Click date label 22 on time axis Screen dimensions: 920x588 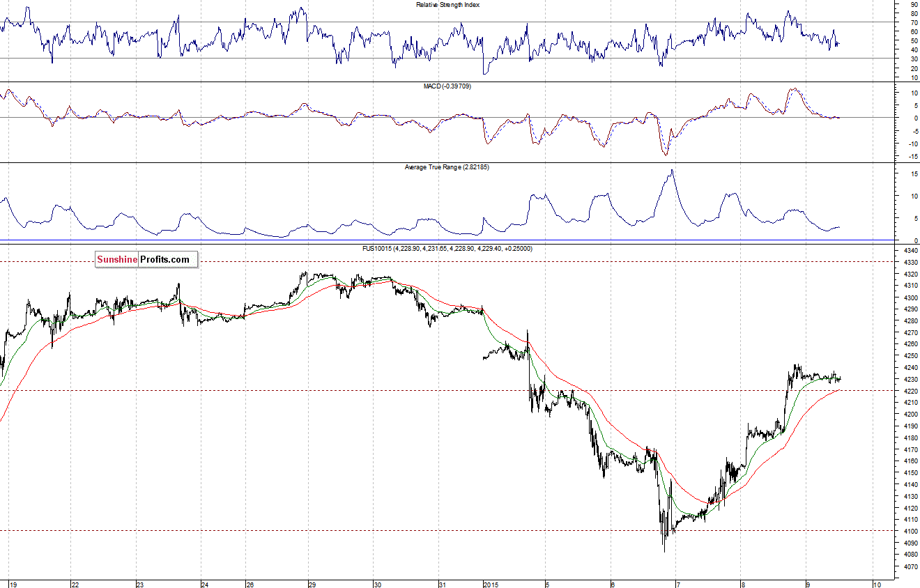coord(75,585)
